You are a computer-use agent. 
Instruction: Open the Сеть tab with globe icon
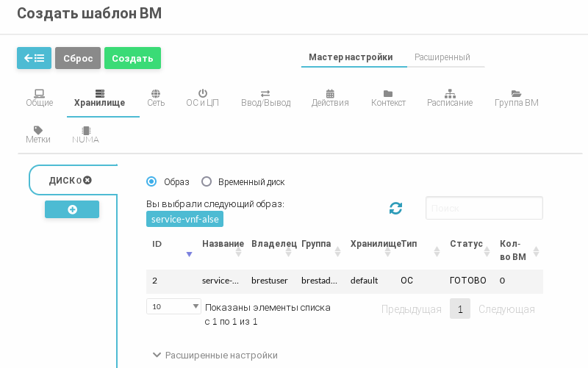[x=156, y=98]
